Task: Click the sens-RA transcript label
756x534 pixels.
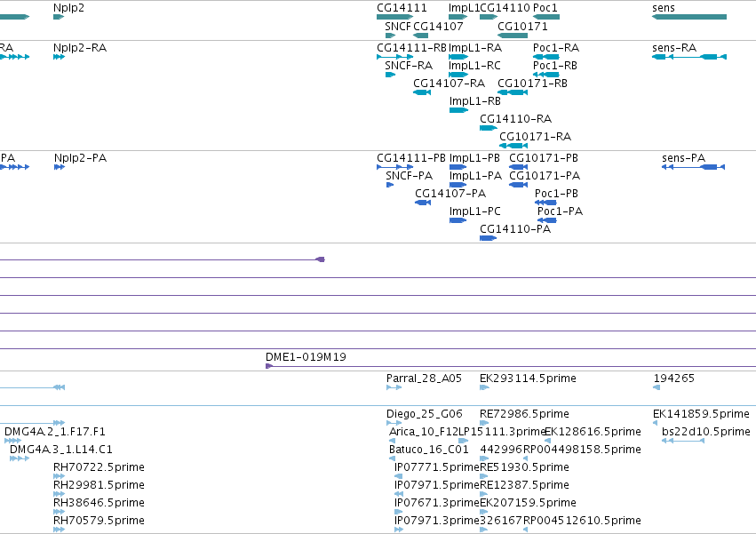Action: click(x=674, y=48)
